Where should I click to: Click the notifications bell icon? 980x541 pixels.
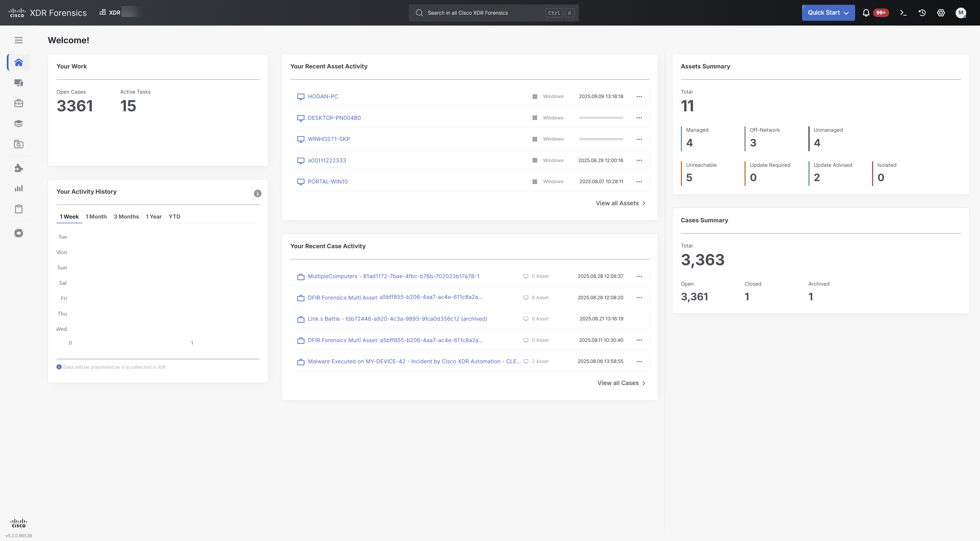tap(866, 13)
